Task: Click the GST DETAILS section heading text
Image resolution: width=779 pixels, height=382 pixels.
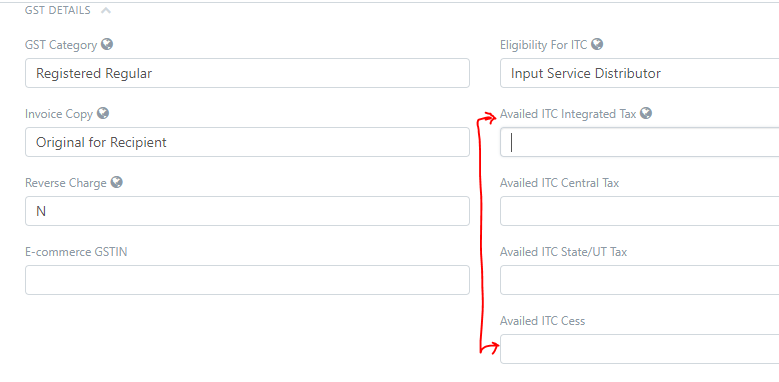Action: point(58,10)
